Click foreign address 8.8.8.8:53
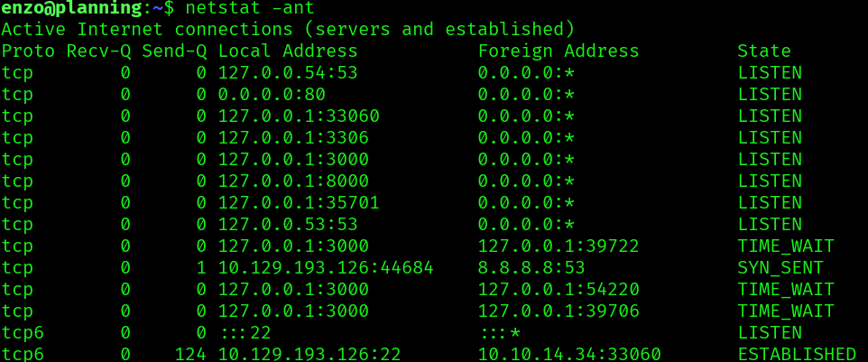Screen dimensions: 868x362 (531, 268)
